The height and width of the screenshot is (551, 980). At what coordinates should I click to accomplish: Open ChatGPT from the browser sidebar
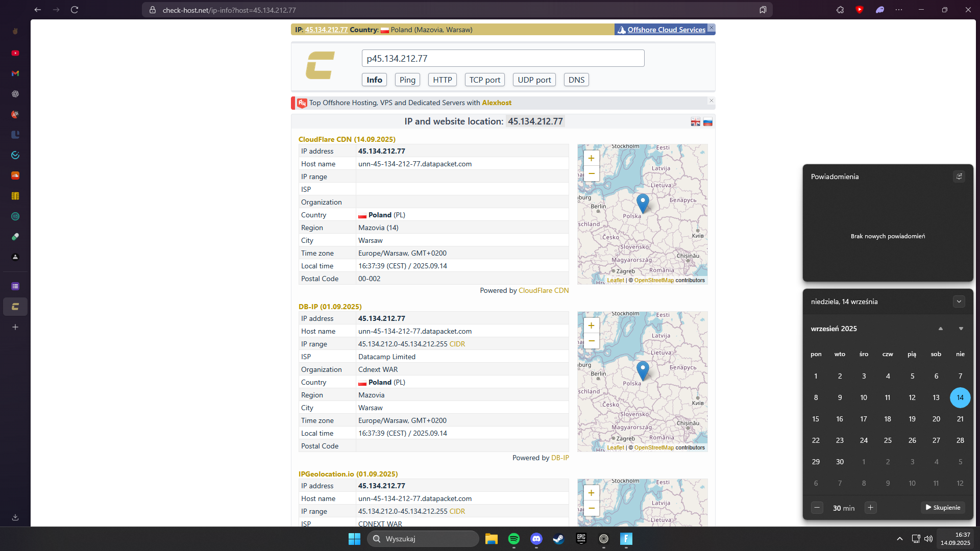coord(15,94)
